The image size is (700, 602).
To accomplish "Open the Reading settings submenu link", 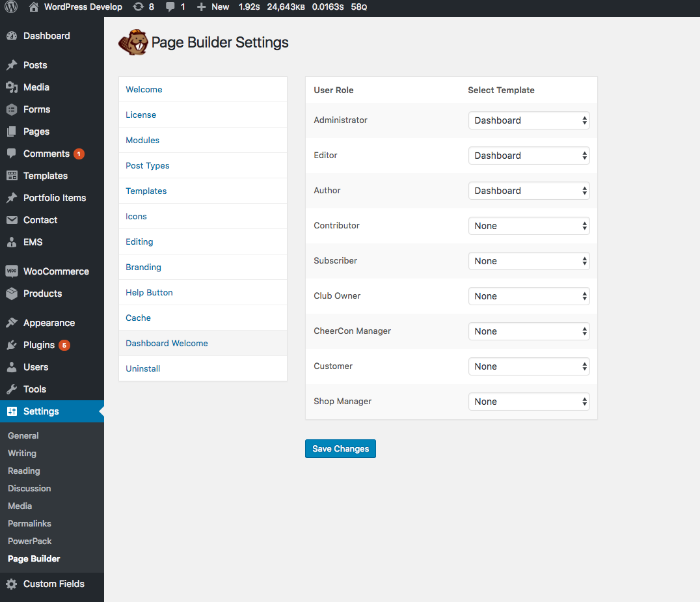I will pyautogui.click(x=23, y=471).
